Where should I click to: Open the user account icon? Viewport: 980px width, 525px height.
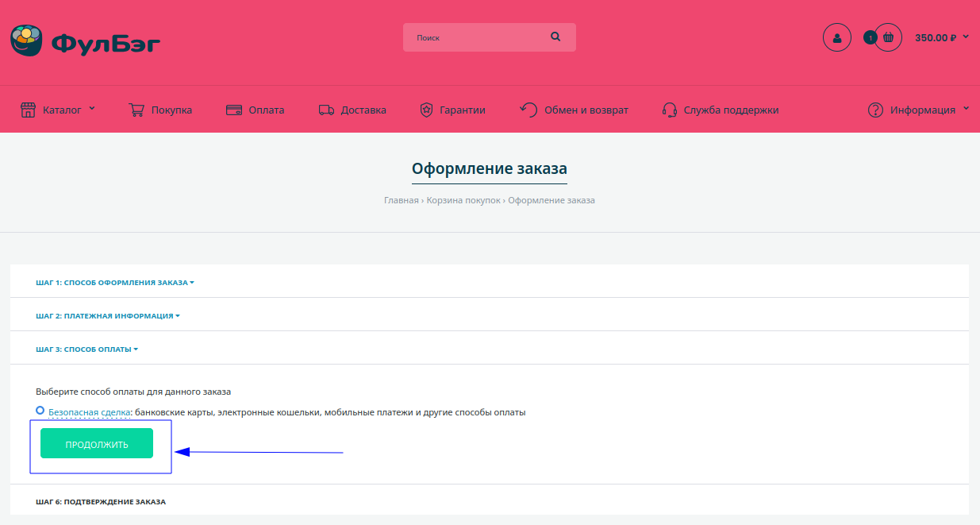tap(836, 37)
